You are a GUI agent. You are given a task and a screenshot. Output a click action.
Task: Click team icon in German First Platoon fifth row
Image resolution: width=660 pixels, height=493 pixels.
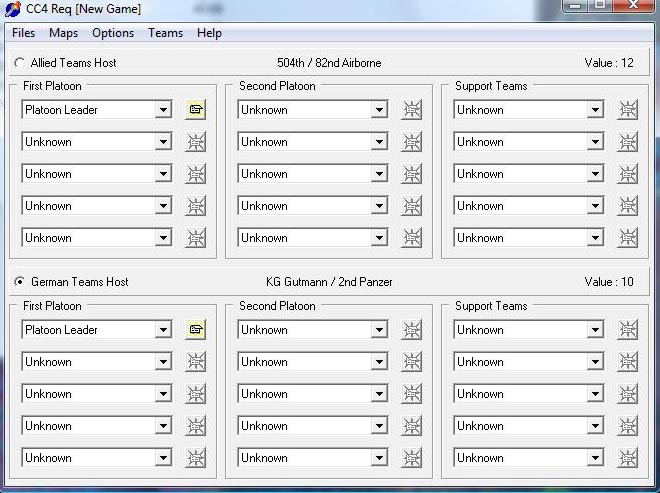(x=195, y=458)
